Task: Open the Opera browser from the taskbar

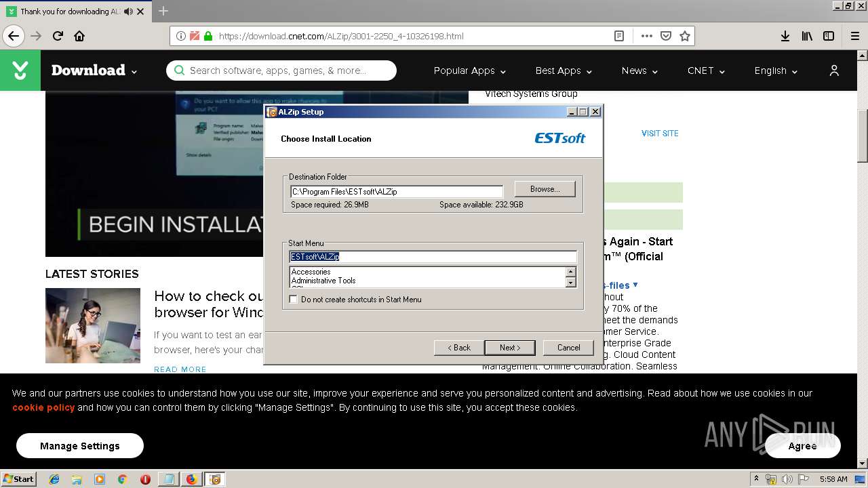Action: 145,479
